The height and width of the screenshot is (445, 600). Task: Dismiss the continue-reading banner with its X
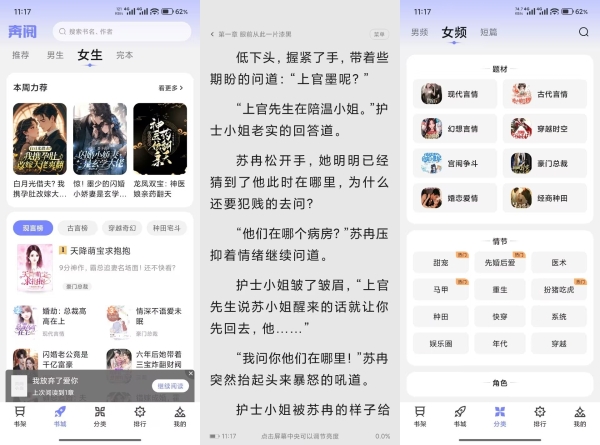click(191, 373)
